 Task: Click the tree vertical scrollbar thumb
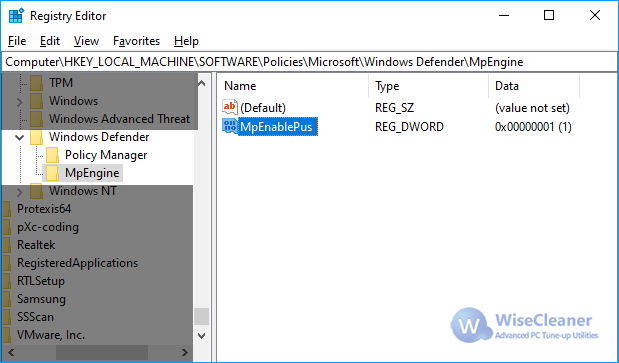coord(202,316)
